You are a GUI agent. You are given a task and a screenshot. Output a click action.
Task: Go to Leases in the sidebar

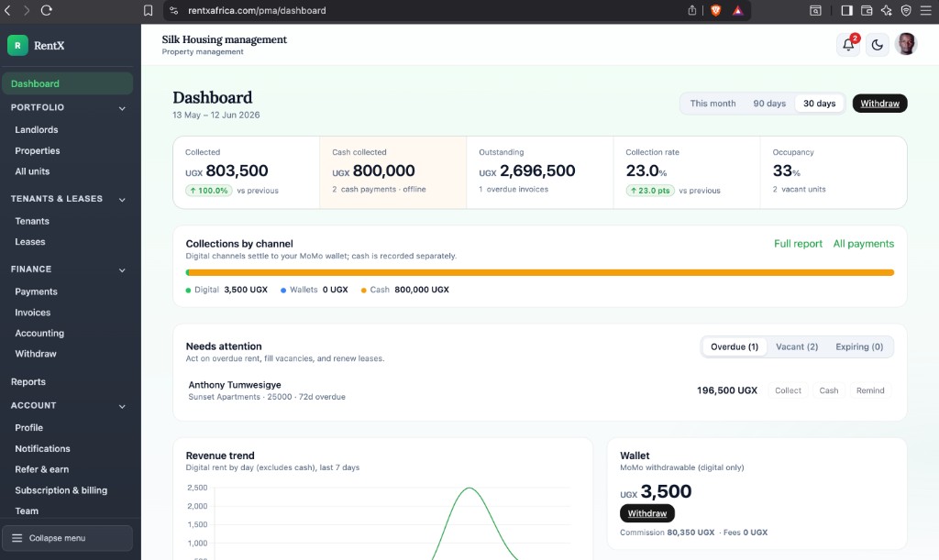point(30,242)
